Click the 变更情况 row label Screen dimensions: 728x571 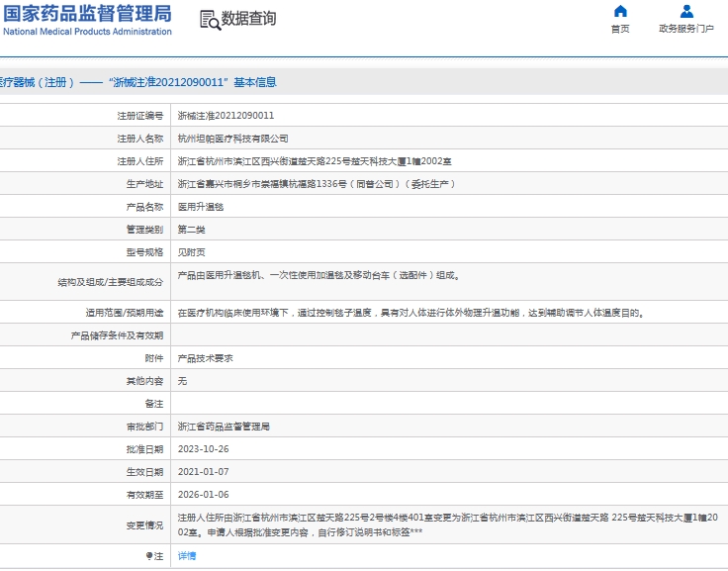click(x=144, y=525)
